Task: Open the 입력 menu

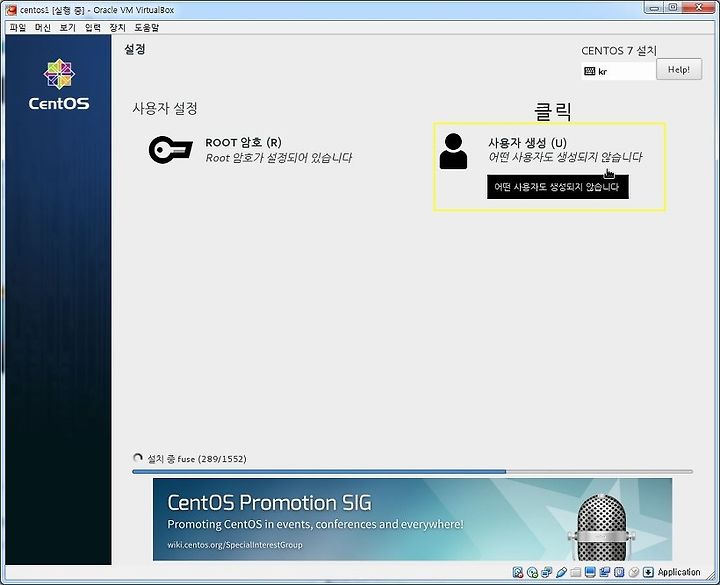Action: point(92,28)
